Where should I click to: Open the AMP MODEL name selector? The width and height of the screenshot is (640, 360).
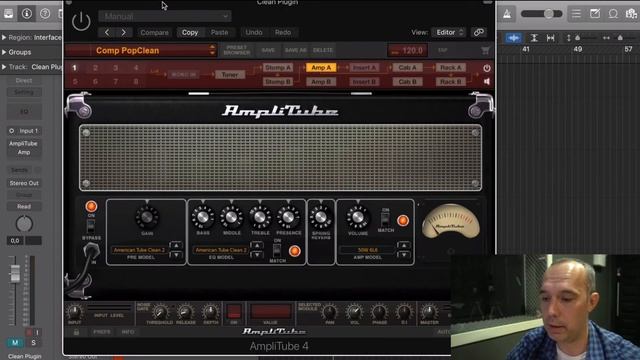click(x=367, y=250)
